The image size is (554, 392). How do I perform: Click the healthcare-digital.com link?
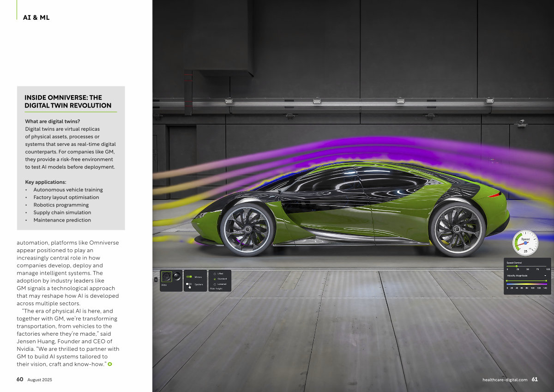[x=505, y=380]
